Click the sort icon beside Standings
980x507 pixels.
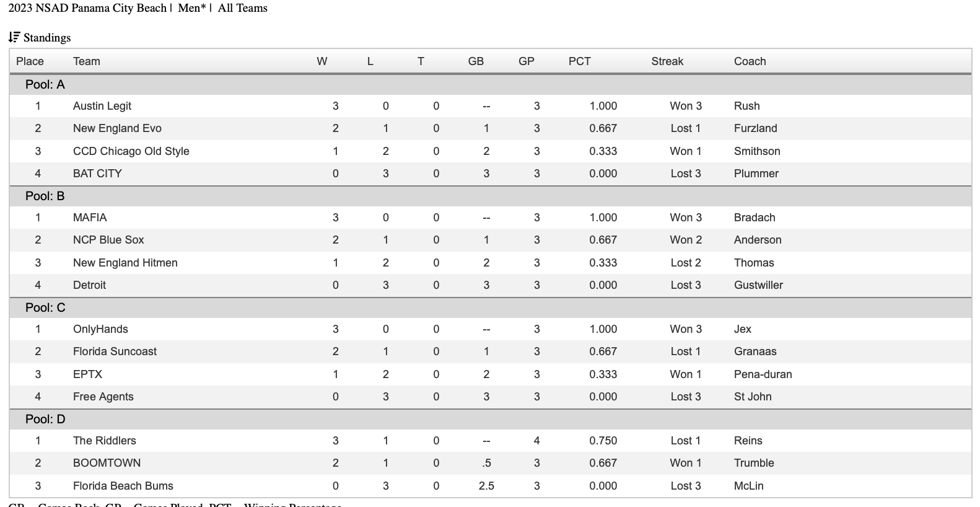pos(14,37)
